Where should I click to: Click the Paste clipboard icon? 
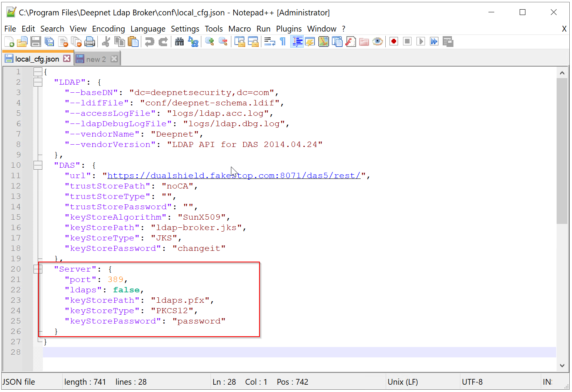[133, 42]
